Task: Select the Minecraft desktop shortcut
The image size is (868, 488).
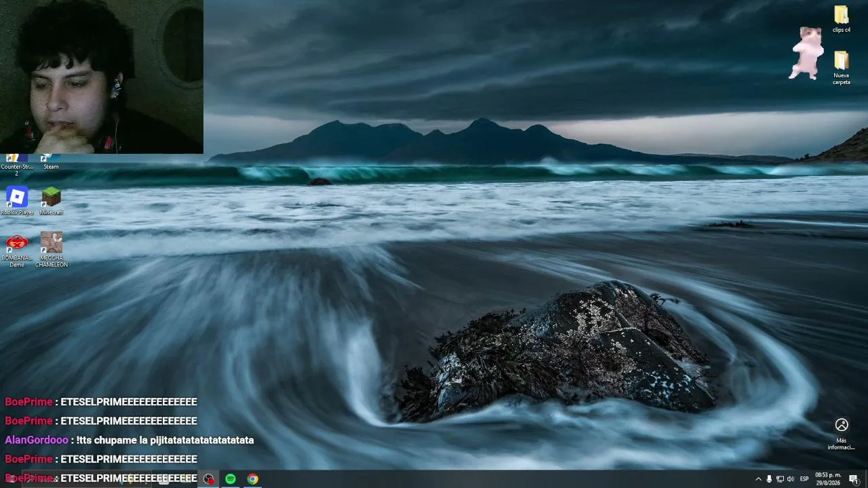Action: (51, 201)
